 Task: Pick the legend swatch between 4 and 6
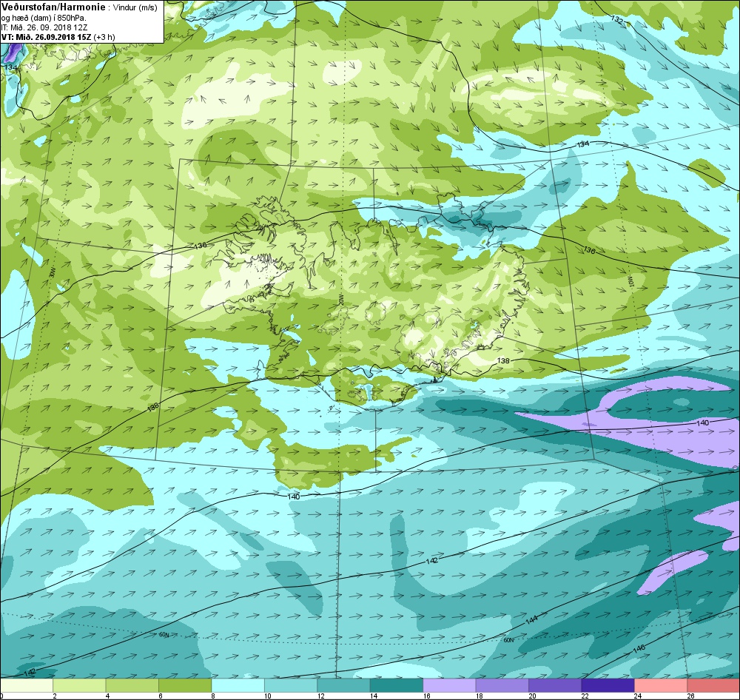pos(132,685)
